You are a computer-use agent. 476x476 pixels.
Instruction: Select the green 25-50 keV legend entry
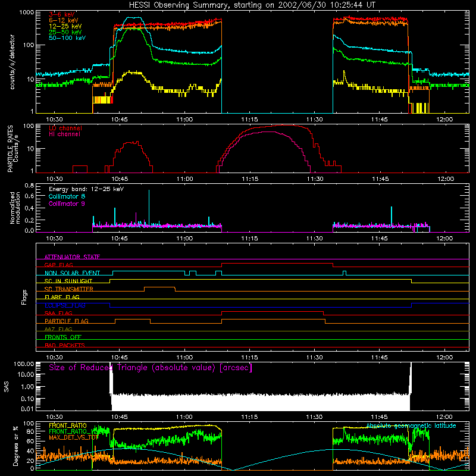65,32
